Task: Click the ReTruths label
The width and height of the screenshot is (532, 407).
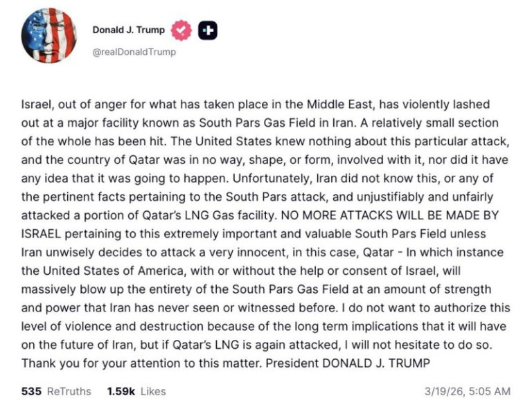Action: click(69, 391)
